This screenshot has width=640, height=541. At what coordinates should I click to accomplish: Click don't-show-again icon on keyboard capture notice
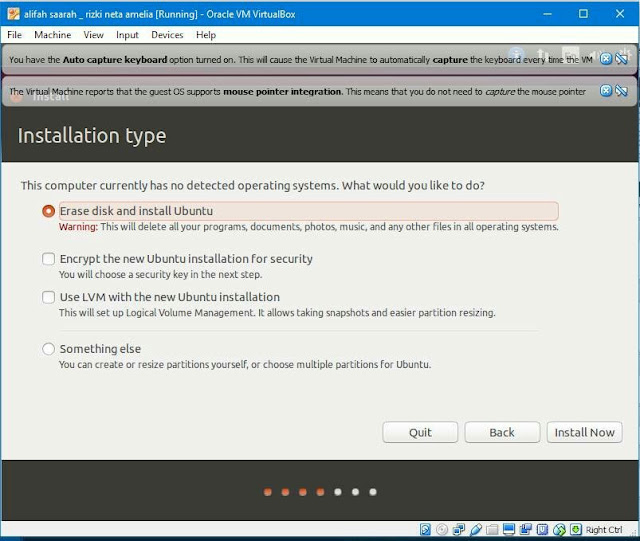(x=622, y=59)
